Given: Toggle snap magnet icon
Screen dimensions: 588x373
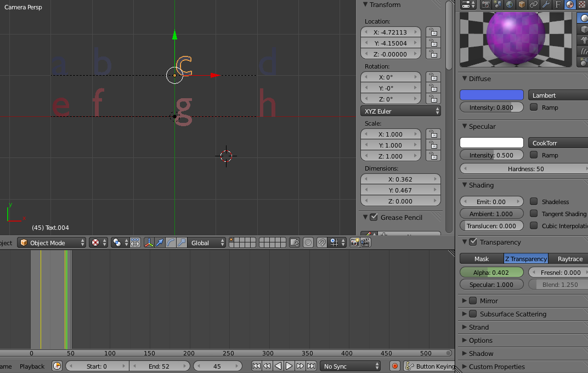Looking at the screenshot, I should [x=322, y=243].
